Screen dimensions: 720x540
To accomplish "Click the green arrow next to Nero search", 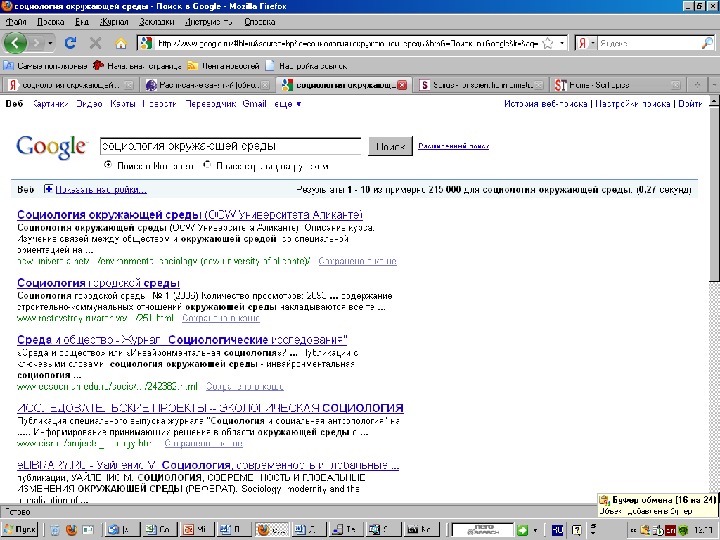I will coord(522,530).
